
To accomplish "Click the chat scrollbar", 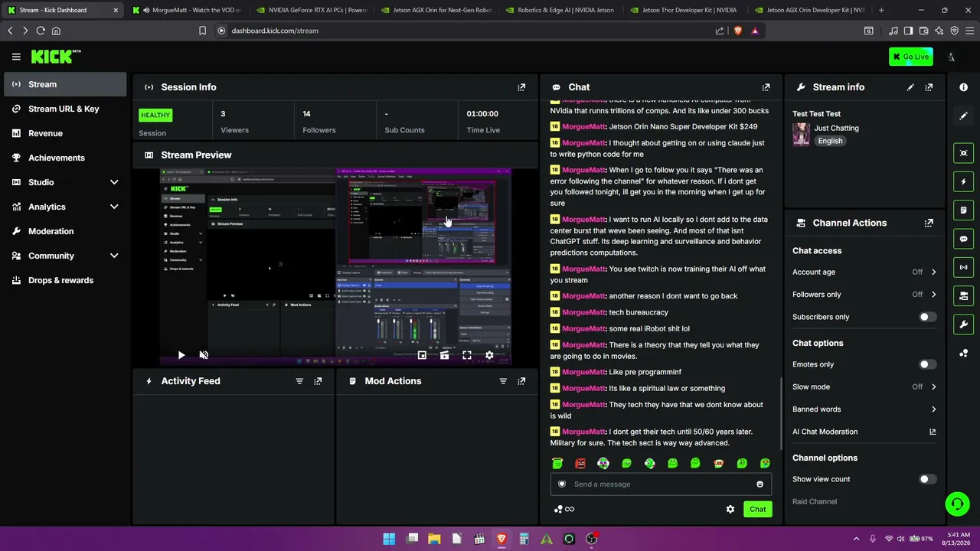I will [x=781, y=413].
